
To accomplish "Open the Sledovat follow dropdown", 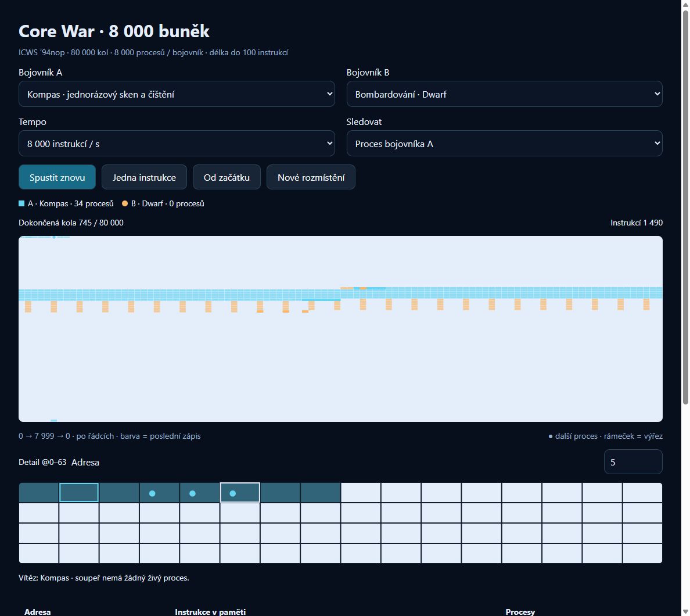I will click(x=504, y=143).
